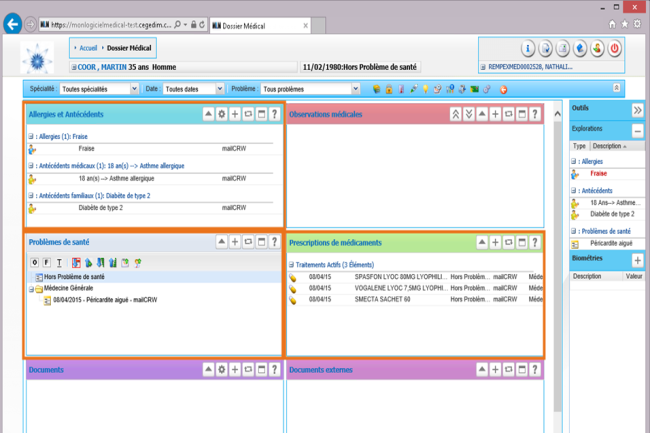Screen dimensions: 650x433
Task: Open settings gear in Allergies et Antécédents panel
Action: click(x=222, y=115)
